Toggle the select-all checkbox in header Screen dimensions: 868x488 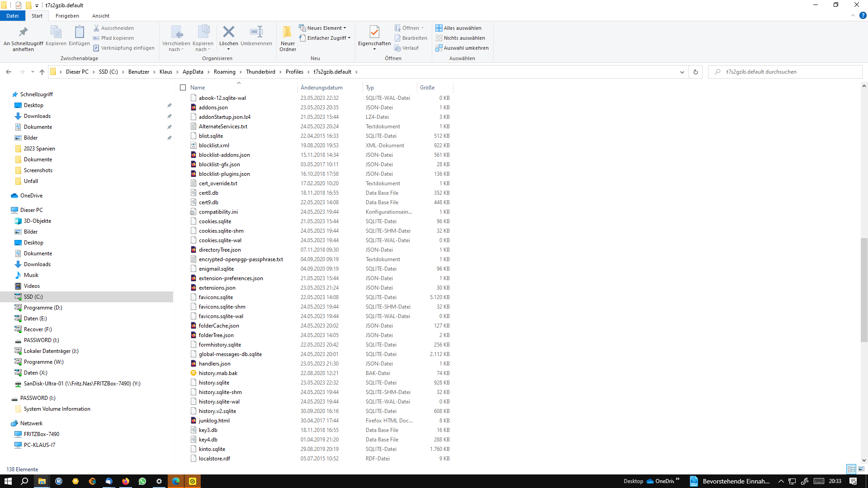(x=183, y=88)
